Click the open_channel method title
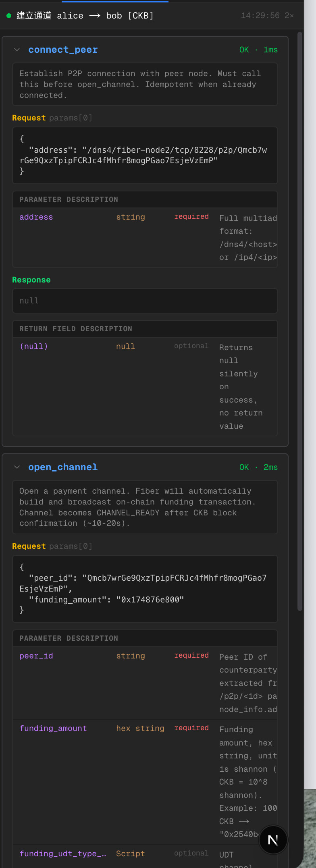This screenshot has width=316, height=868. point(63,467)
